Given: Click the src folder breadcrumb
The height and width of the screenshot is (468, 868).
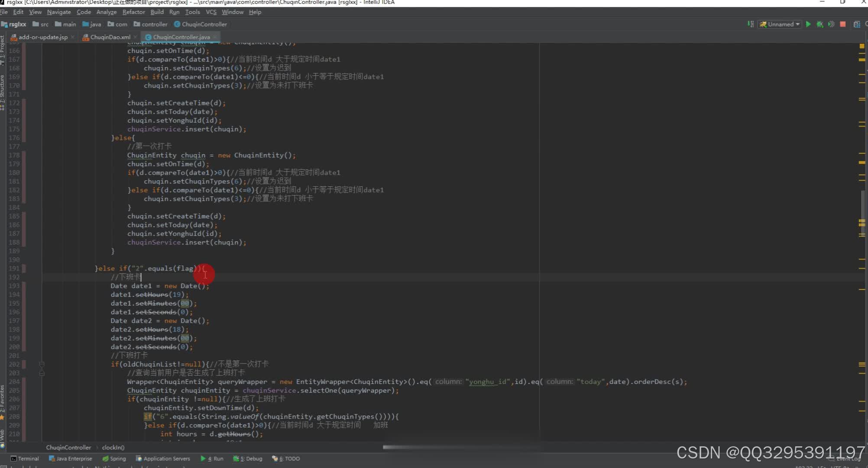Looking at the screenshot, I should (x=40, y=24).
